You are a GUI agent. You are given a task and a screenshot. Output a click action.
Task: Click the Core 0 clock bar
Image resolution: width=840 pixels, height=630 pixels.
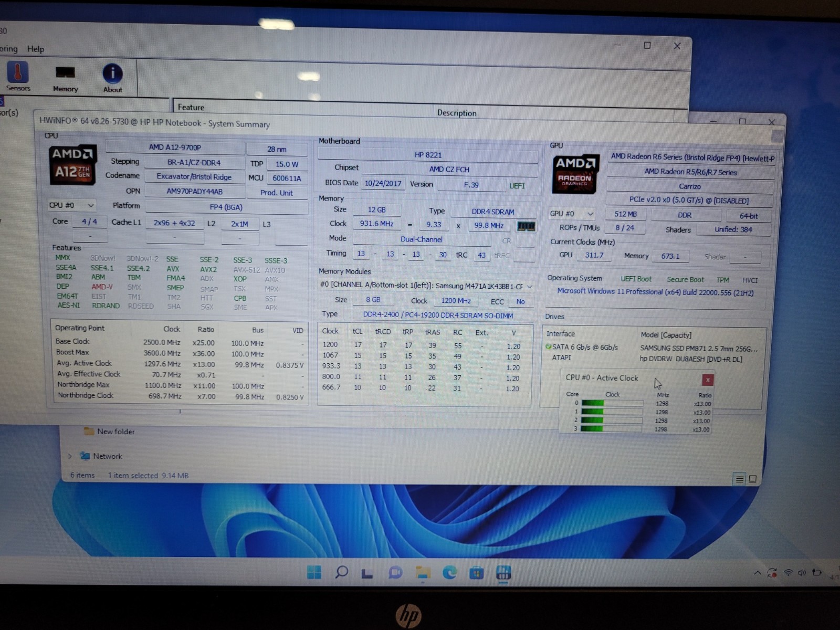[x=612, y=403]
